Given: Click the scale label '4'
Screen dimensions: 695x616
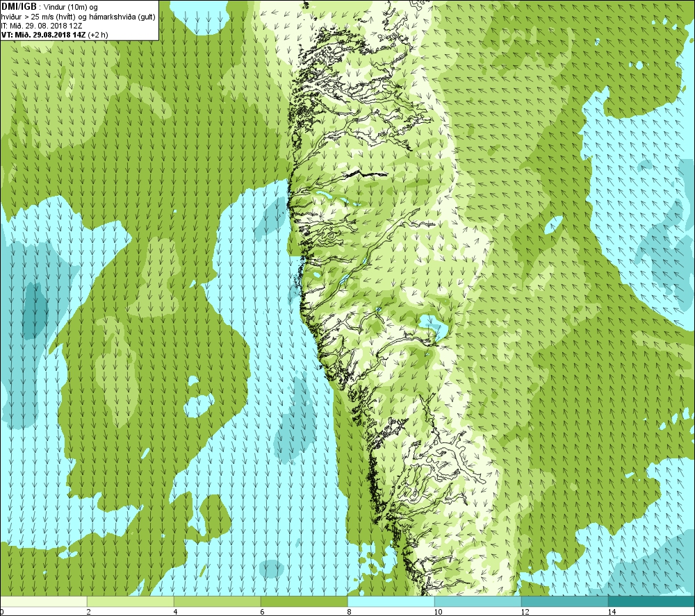Looking at the screenshot, I should 176,612.
